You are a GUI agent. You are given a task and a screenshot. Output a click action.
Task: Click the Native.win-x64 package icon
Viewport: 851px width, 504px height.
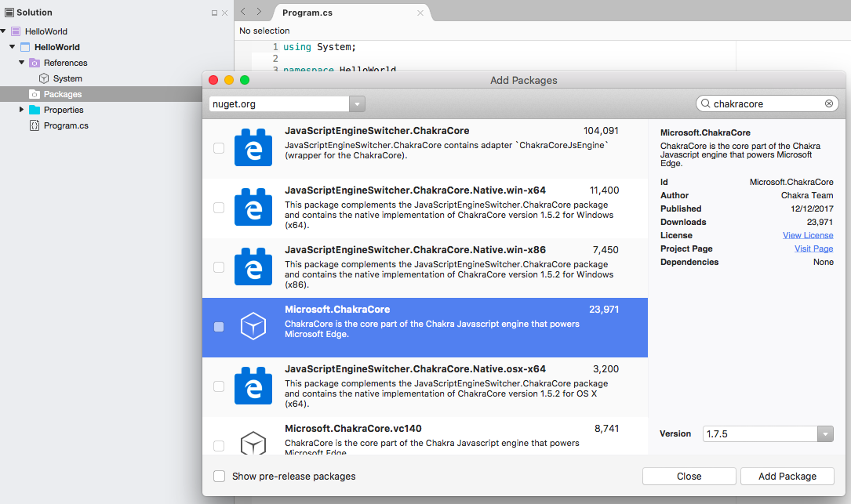click(x=253, y=207)
